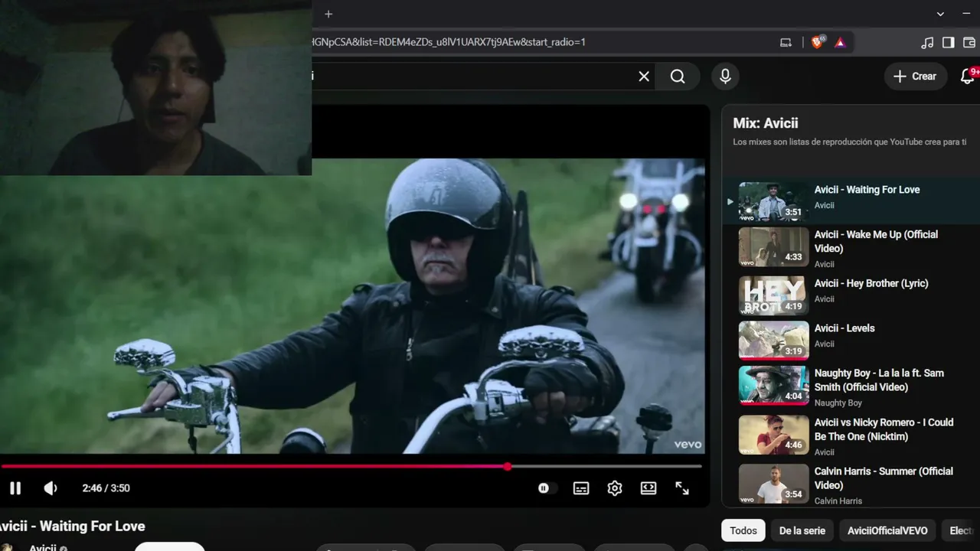Viewport: 980px width, 551px height.
Task: Mute the video volume speaker icon
Action: [x=51, y=488]
